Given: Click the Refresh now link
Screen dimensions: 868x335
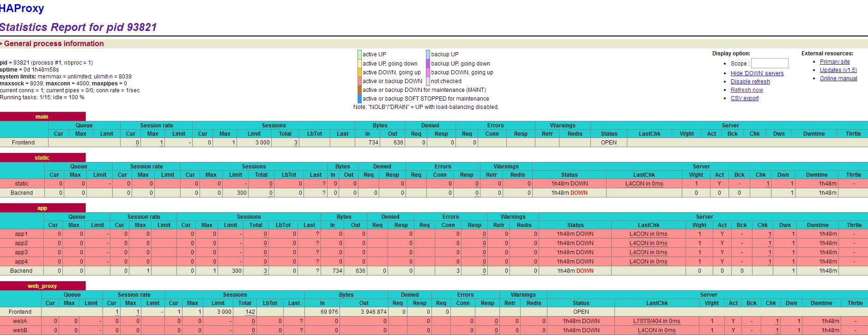Looking at the screenshot, I should point(747,90).
